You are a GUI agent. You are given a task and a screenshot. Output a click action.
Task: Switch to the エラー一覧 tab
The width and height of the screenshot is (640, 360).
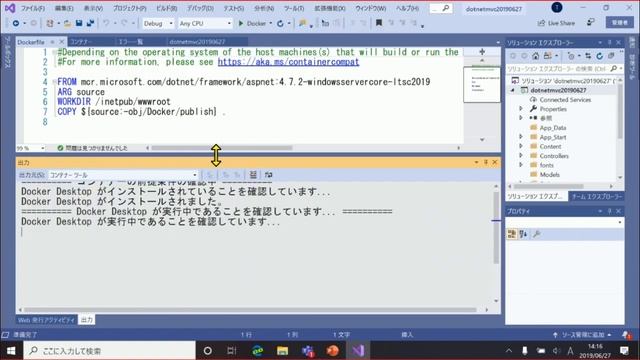click(x=131, y=42)
